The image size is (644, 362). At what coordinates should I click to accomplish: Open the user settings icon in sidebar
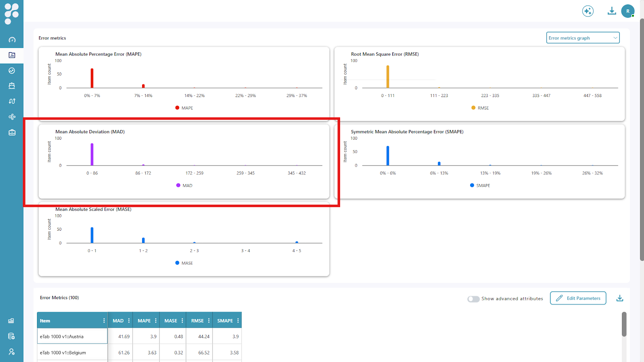11,352
